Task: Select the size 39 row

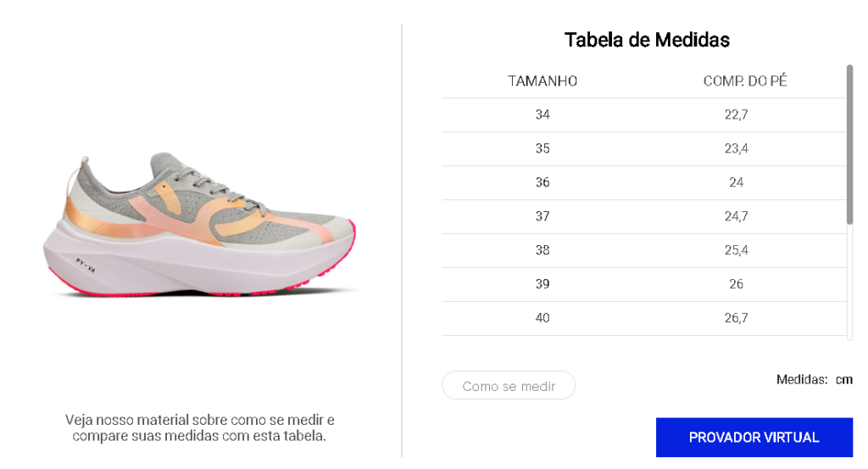Action: [x=644, y=285]
